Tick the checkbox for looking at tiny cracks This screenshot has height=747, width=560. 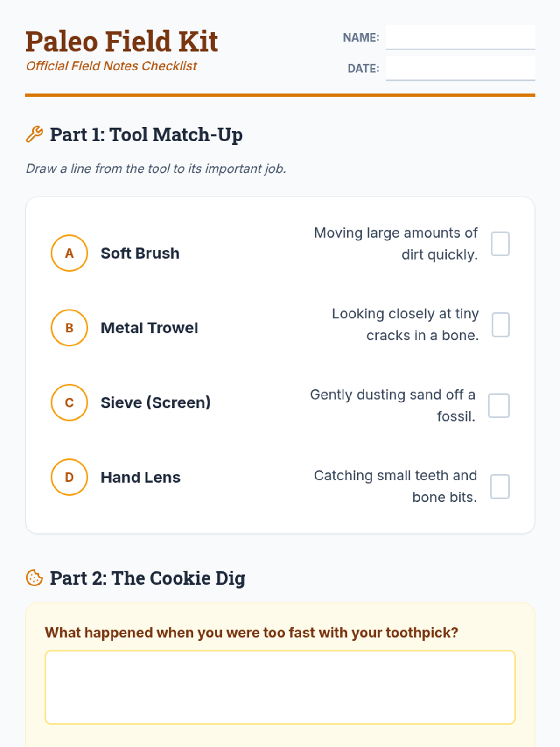500,324
